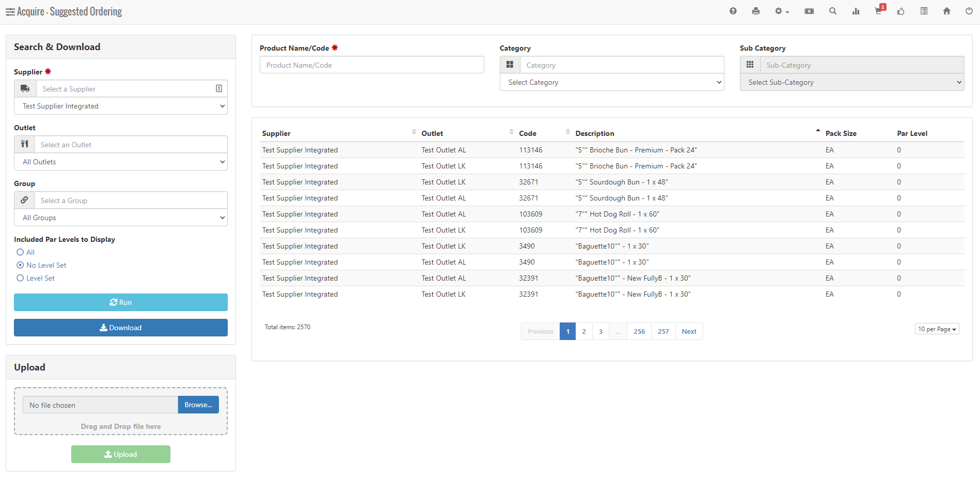Image resolution: width=980 pixels, height=478 pixels.
Task: Click the grid icon beside Category field
Action: 510,65
